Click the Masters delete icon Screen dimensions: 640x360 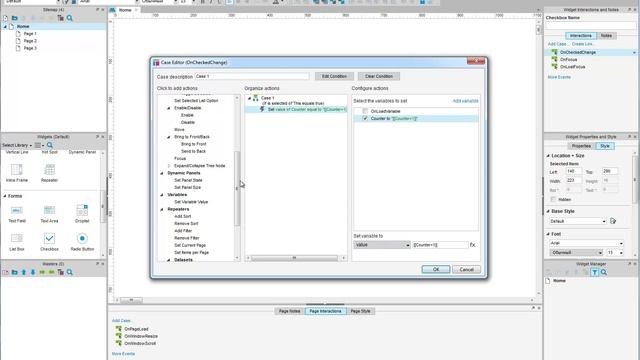[60, 272]
